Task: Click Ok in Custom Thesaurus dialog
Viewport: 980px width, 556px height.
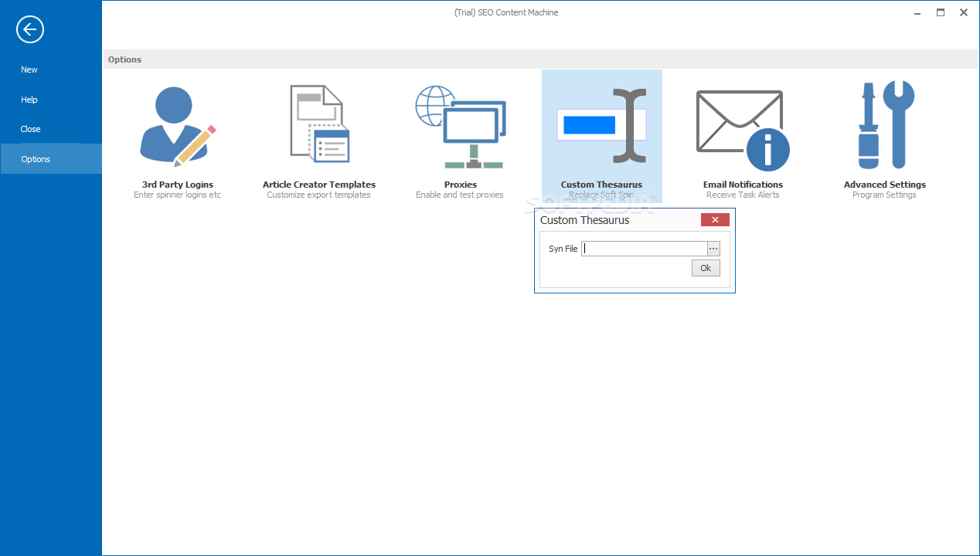Action: (706, 268)
